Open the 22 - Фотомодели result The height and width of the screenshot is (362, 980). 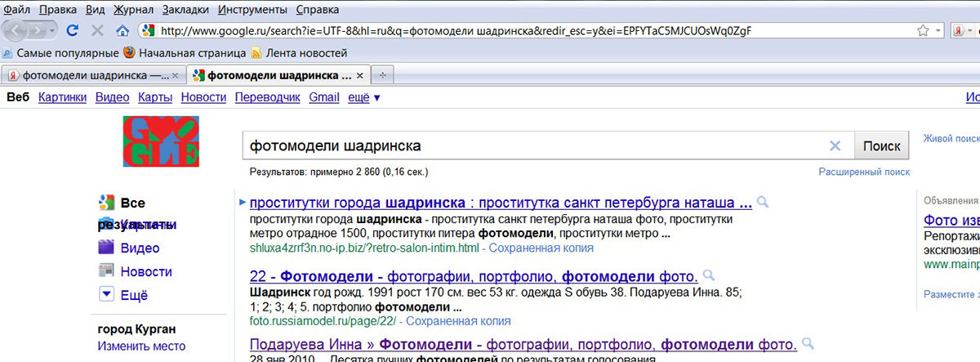coord(474,275)
